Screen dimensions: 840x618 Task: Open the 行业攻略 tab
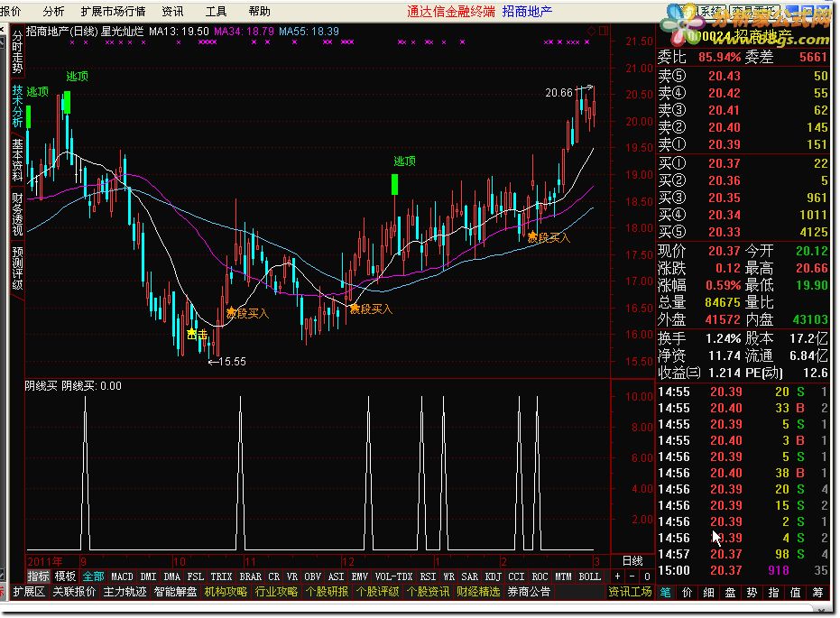(x=276, y=592)
